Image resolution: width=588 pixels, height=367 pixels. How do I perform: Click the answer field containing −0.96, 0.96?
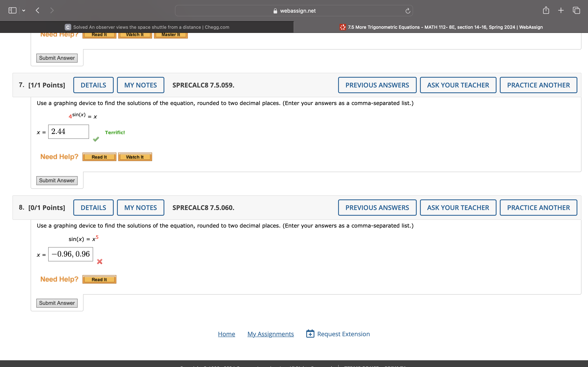pos(70,254)
